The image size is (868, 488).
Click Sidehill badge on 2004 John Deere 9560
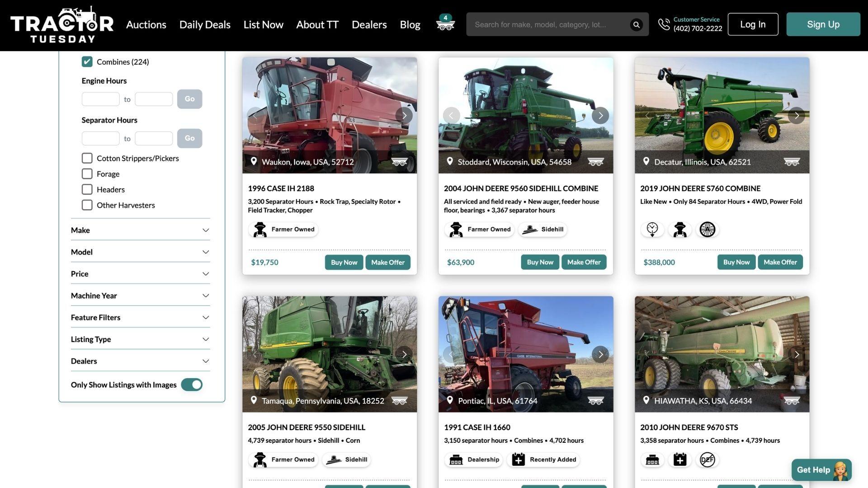(x=542, y=230)
